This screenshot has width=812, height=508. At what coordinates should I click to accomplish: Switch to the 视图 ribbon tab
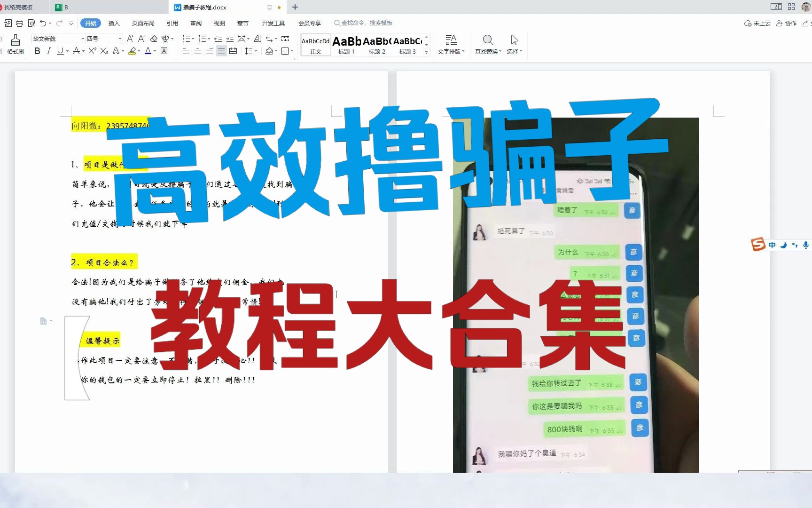click(219, 23)
